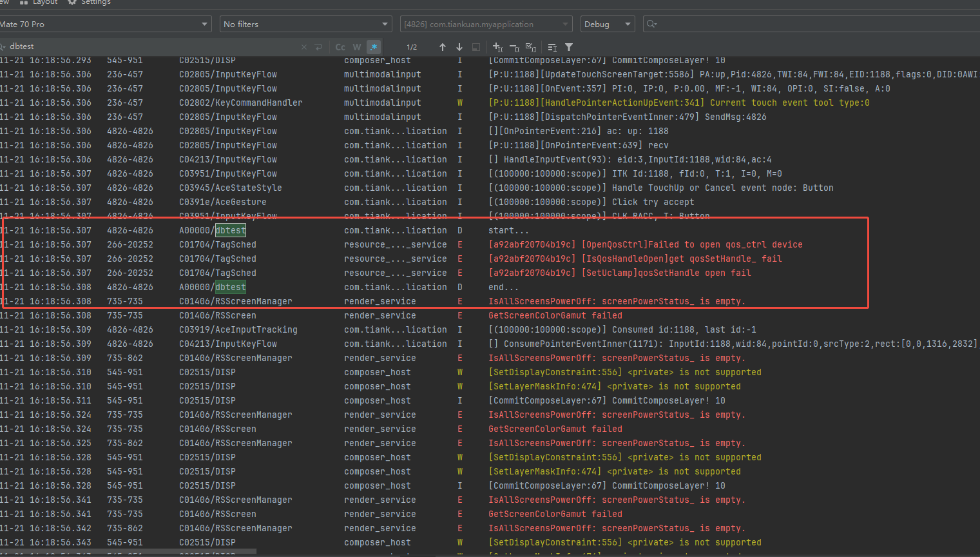Image resolution: width=980 pixels, height=557 pixels.
Task: Disable the regex search toggle
Action: (374, 47)
